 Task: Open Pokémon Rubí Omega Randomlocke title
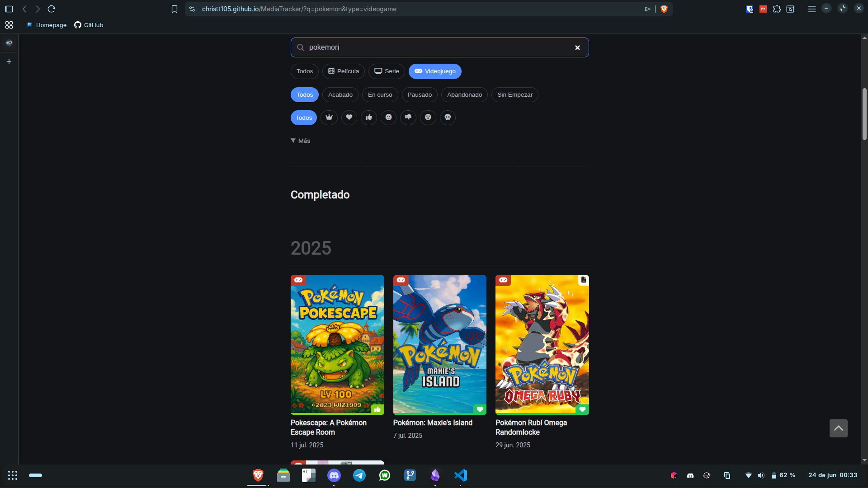(x=531, y=427)
